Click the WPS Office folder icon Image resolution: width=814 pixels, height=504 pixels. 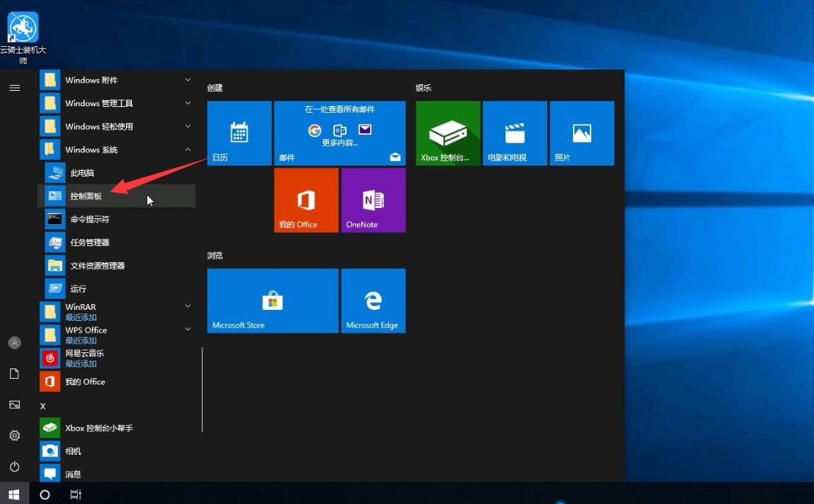pos(50,335)
